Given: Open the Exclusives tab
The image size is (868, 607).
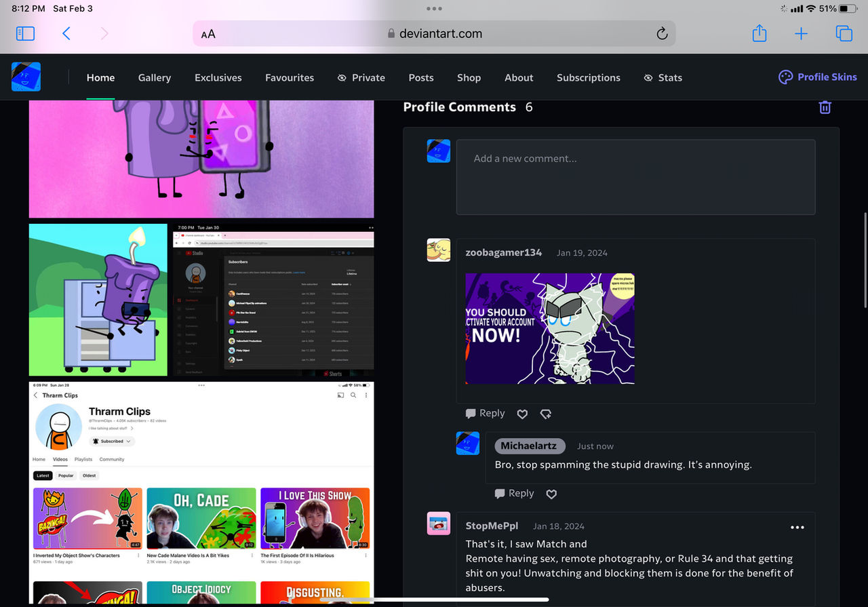Looking at the screenshot, I should coord(218,77).
